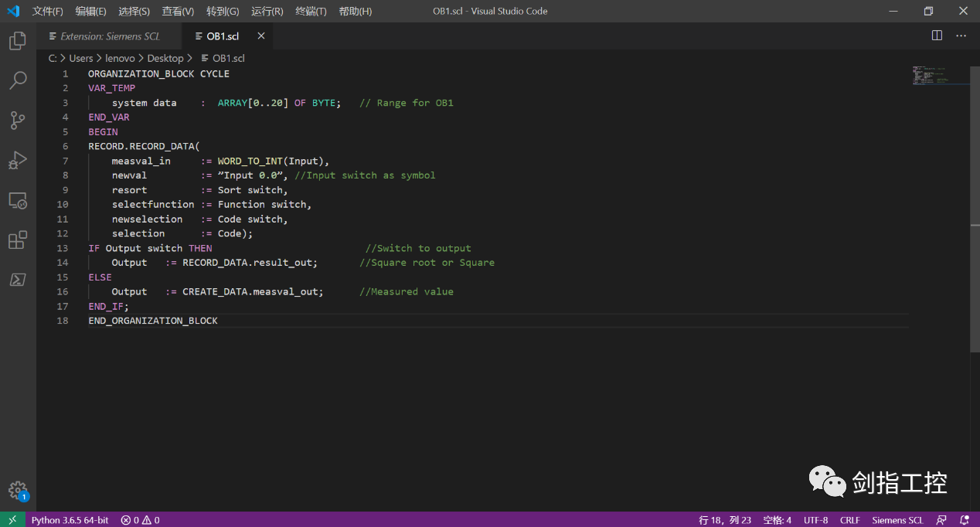Open the Manage gear menu

click(x=17, y=491)
